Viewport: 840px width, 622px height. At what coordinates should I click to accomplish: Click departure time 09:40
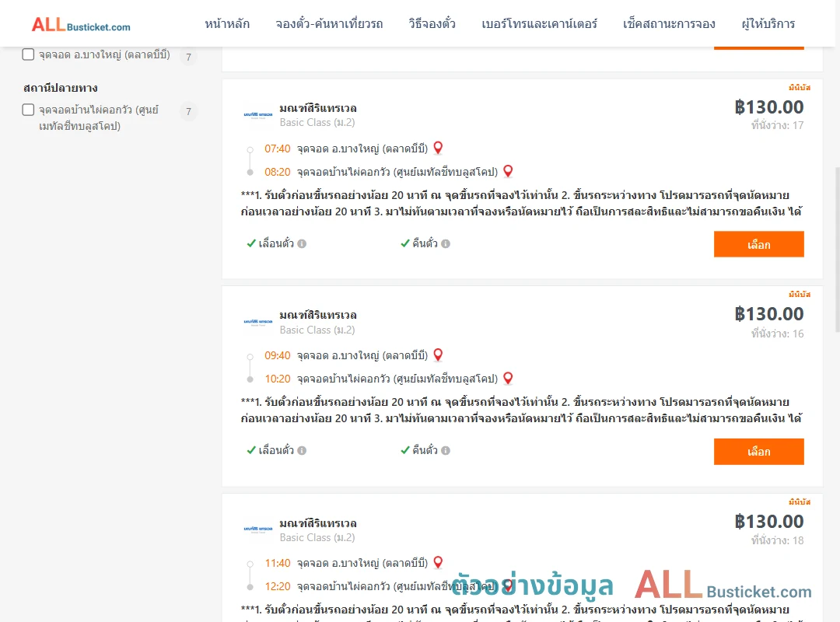pos(278,356)
